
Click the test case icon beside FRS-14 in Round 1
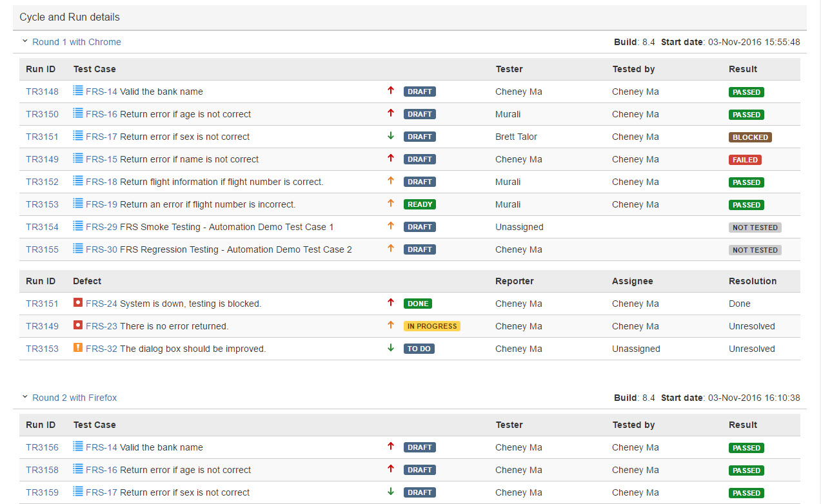[78, 90]
